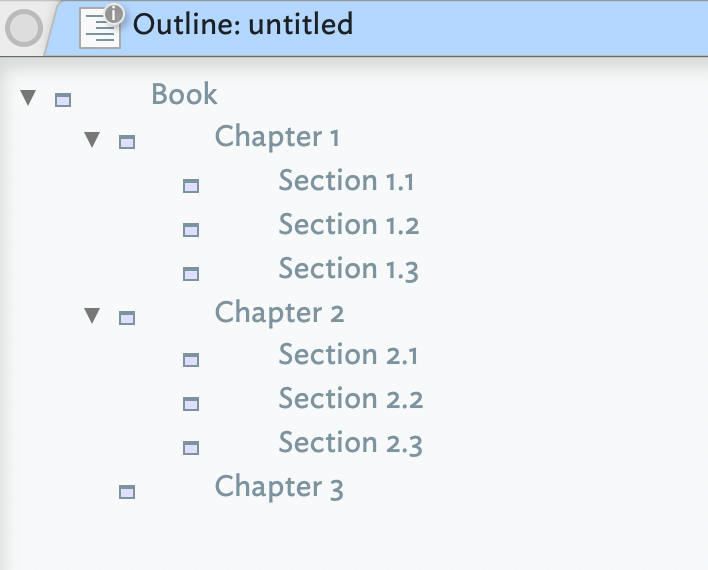
Task: Click the note icon beside Chapter 3
Action: pyautogui.click(x=127, y=491)
